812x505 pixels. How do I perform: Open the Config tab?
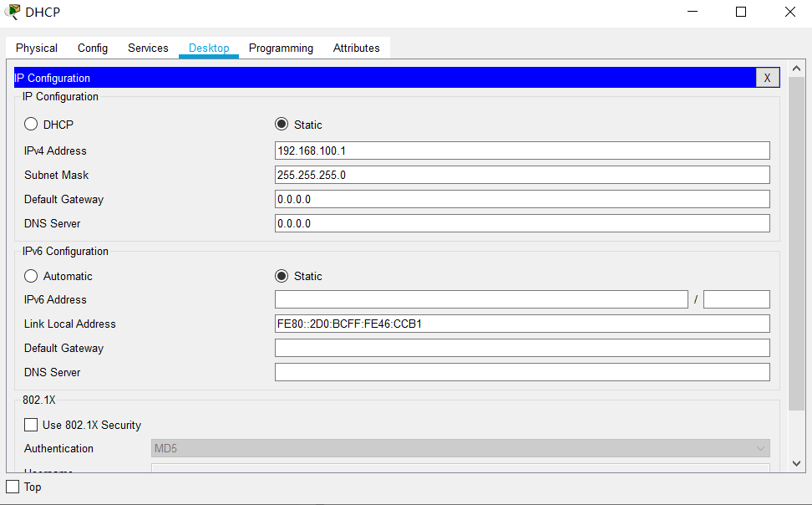click(92, 48)
